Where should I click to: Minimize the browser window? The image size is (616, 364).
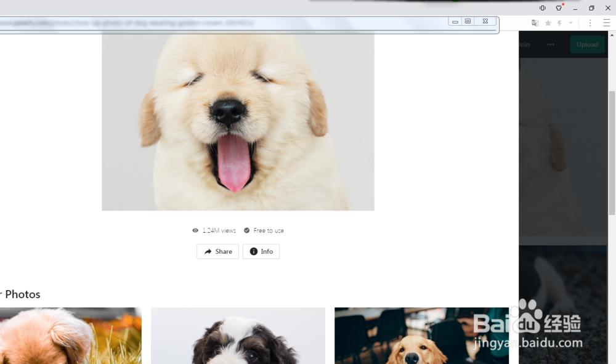tap(575, 8)
